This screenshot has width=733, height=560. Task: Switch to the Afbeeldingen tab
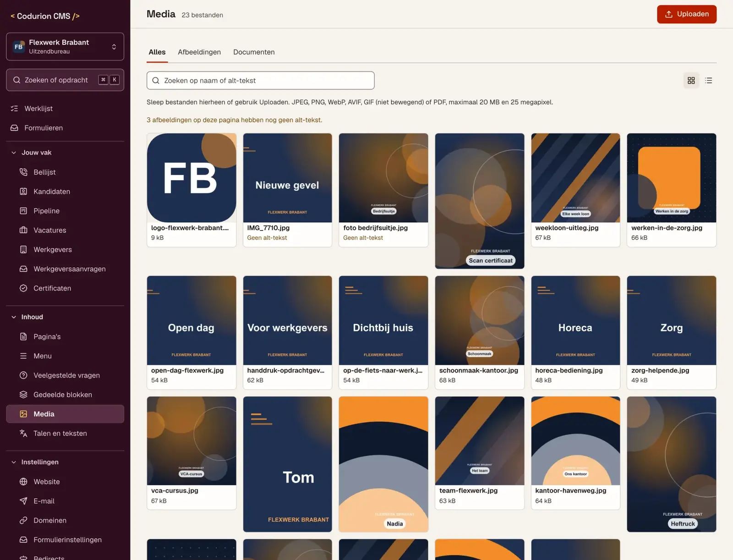(199, 52)
